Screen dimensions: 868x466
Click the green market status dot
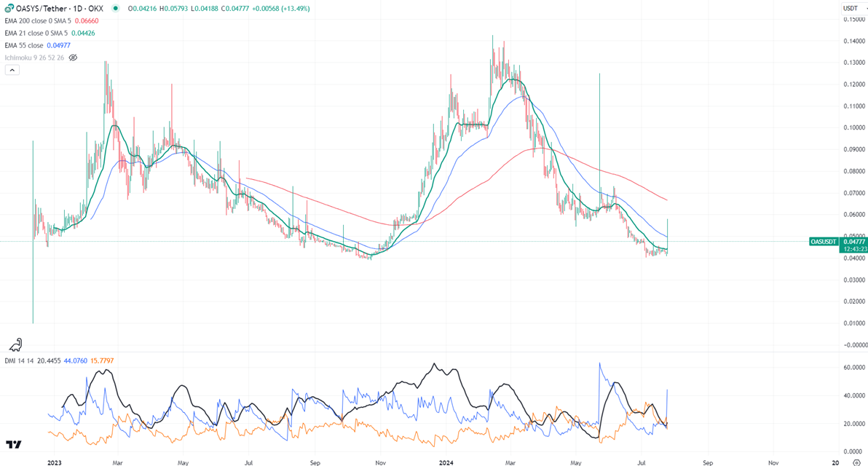115,8
